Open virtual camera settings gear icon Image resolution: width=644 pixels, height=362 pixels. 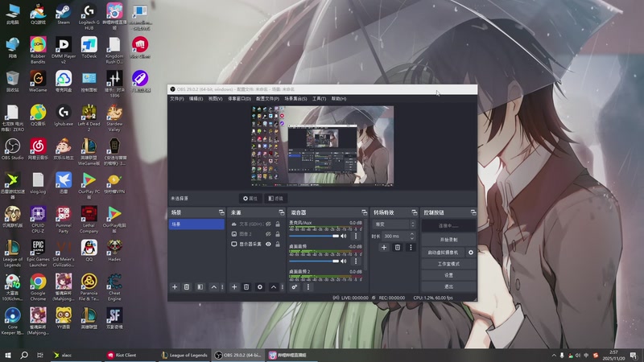[x=471, y=253]
